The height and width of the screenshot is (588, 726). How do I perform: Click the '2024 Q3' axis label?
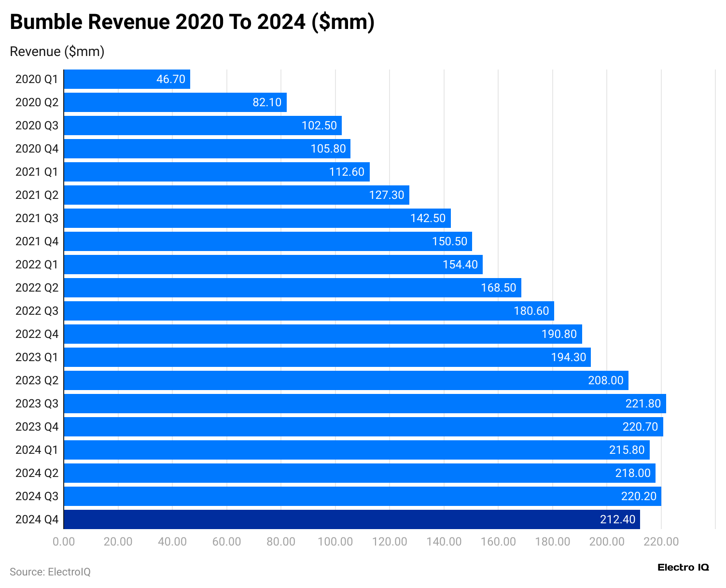37,496
